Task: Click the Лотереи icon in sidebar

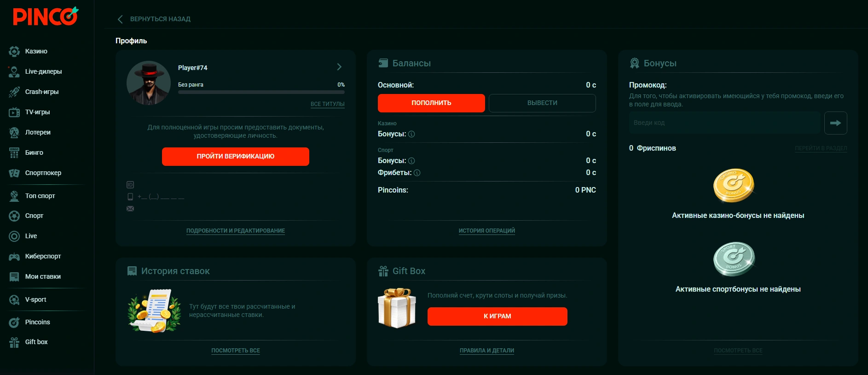Action: 14,132
